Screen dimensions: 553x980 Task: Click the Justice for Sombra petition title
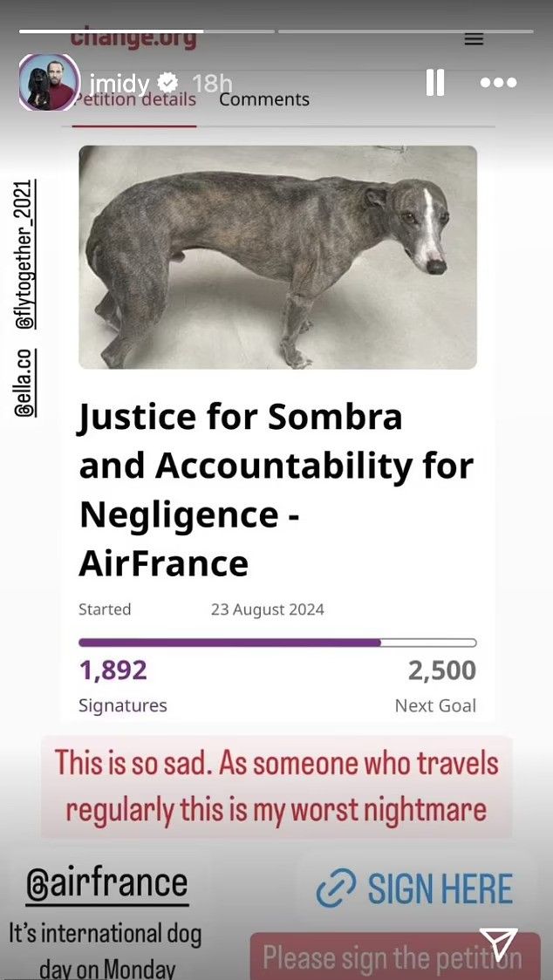(276, 491)
